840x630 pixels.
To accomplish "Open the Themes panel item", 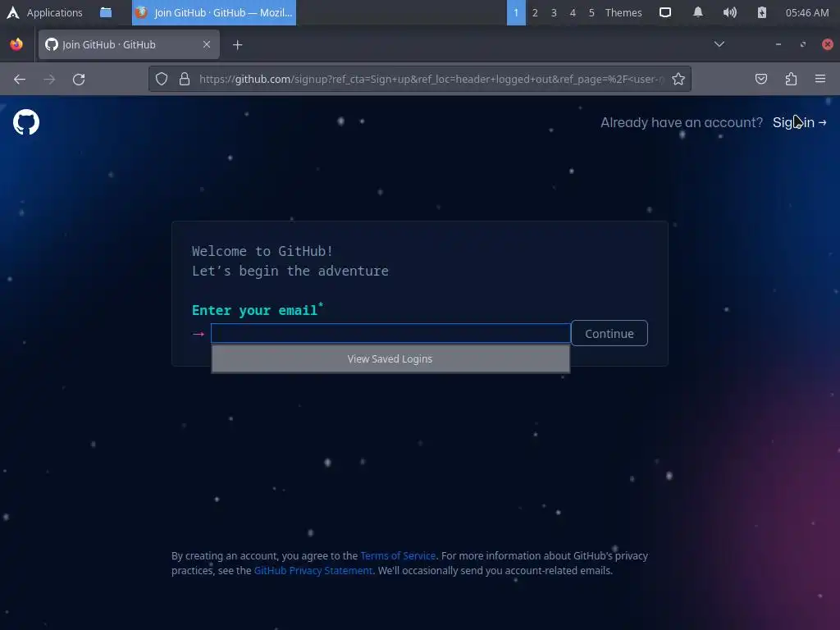I will coord(623,12).
